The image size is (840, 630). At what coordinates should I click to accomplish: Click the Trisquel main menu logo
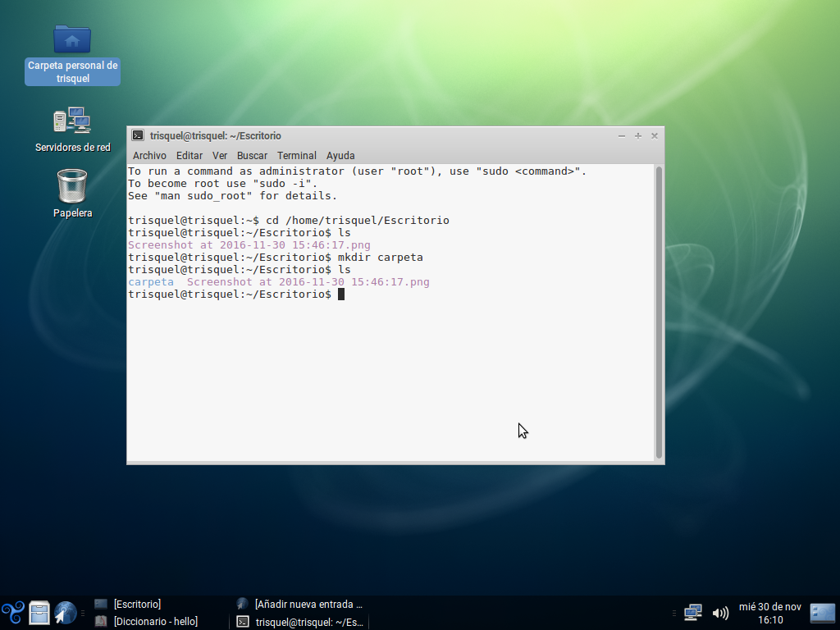coord(12,612)
